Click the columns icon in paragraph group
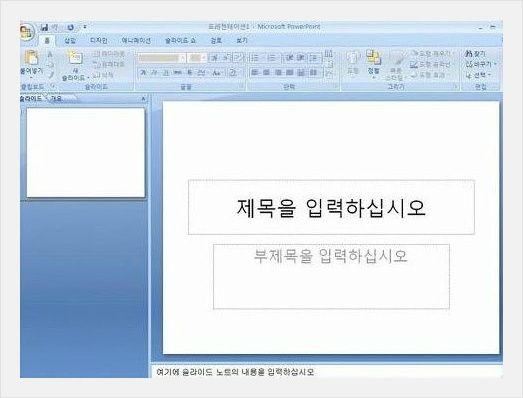 click(x=314, y=72)
